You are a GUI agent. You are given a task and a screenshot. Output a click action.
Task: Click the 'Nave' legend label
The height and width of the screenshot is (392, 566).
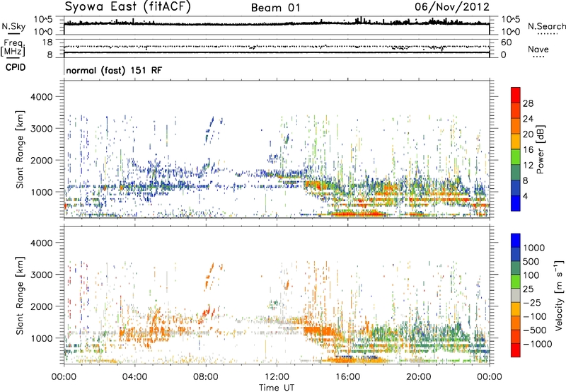point(538,50)
